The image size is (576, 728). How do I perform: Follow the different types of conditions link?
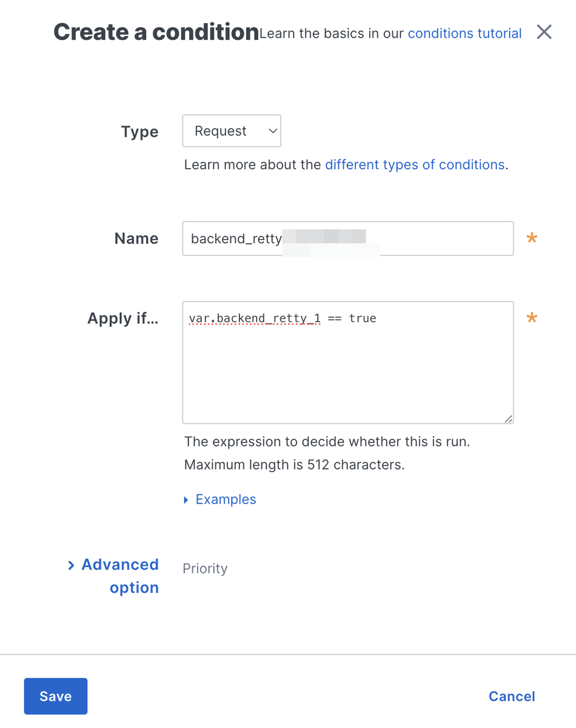point(415,164)
